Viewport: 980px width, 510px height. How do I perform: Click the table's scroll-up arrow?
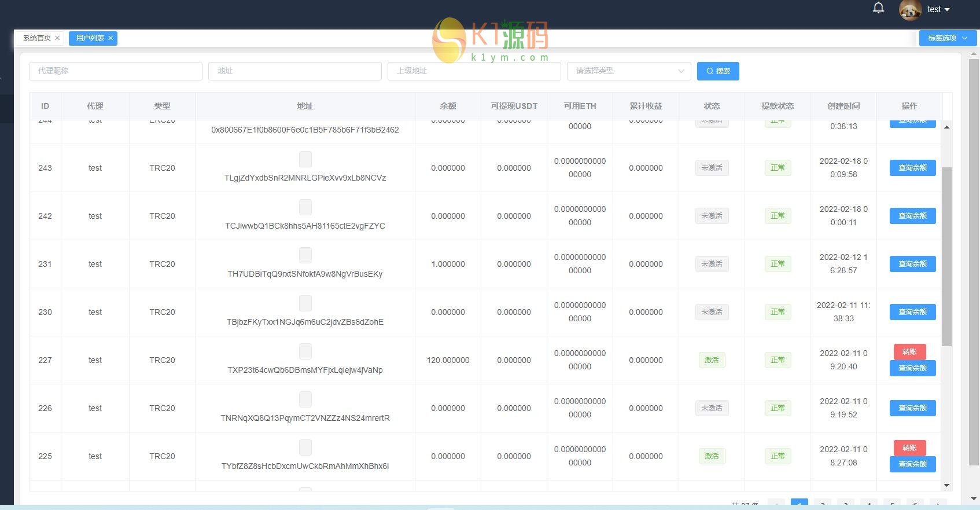(x=946, y=127)
